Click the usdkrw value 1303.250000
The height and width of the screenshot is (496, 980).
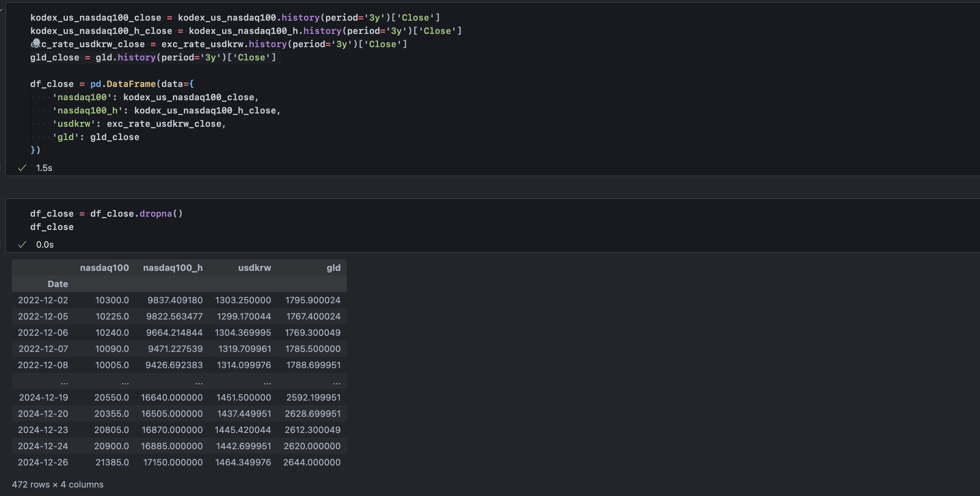coord(243,300)
